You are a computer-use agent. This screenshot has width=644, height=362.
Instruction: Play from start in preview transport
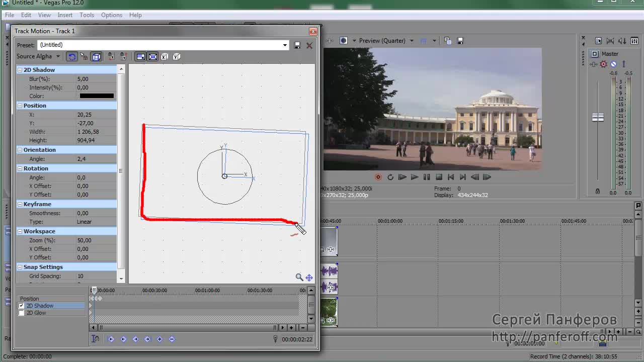(x=402, y=177)
